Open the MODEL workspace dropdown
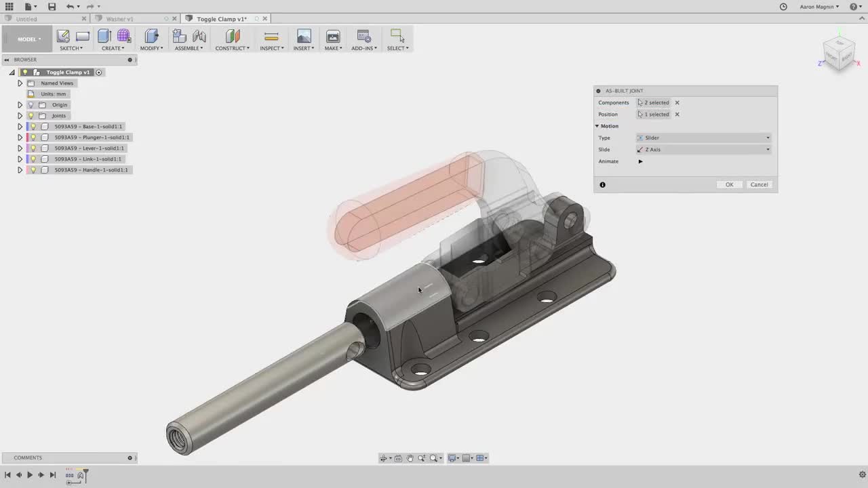This screenshot has width=868, height=488. coord(28,39)
